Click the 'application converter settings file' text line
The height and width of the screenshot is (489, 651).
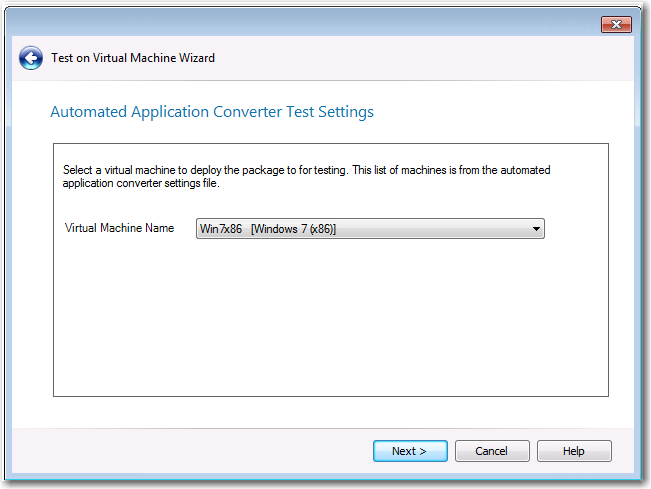pyautogui.click(x=141, y=183)
